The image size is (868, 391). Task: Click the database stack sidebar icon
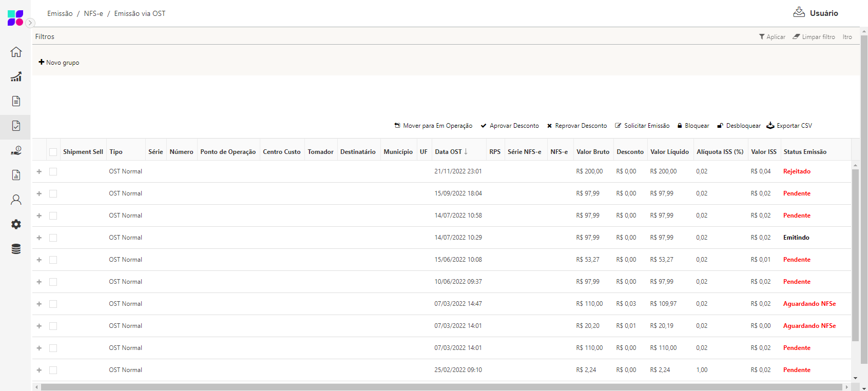[x=16, y=249]
